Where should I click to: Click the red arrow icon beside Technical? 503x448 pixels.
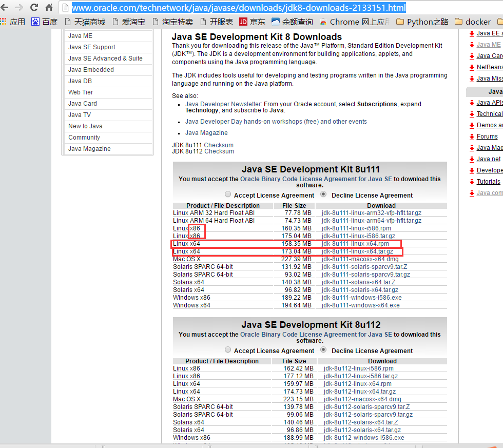[x=472, y=114]
